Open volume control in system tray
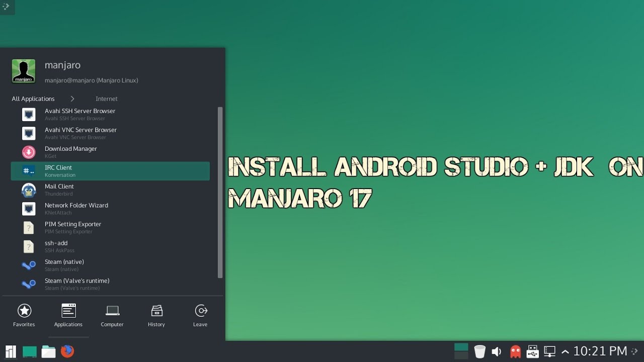644x362 pixels. point(497,351)
